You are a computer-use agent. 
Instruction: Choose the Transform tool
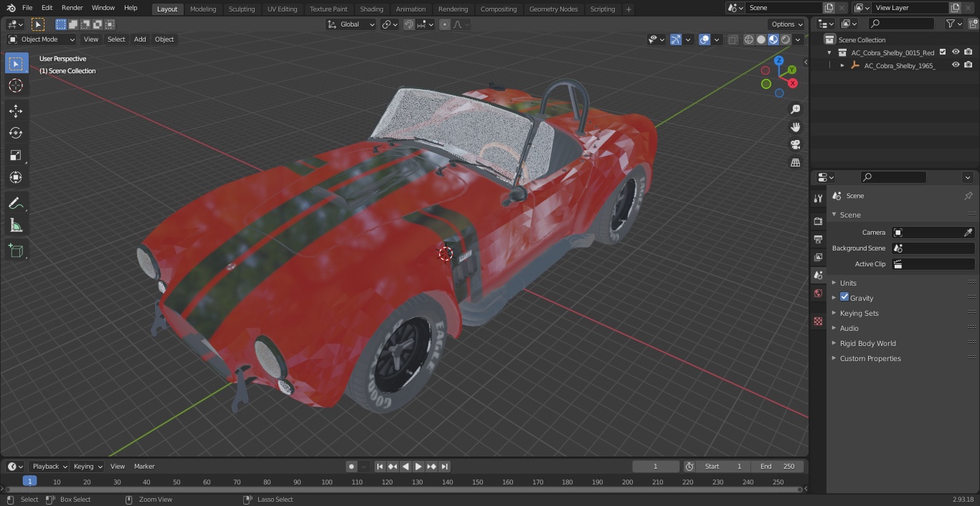click(x=16, y=177)
